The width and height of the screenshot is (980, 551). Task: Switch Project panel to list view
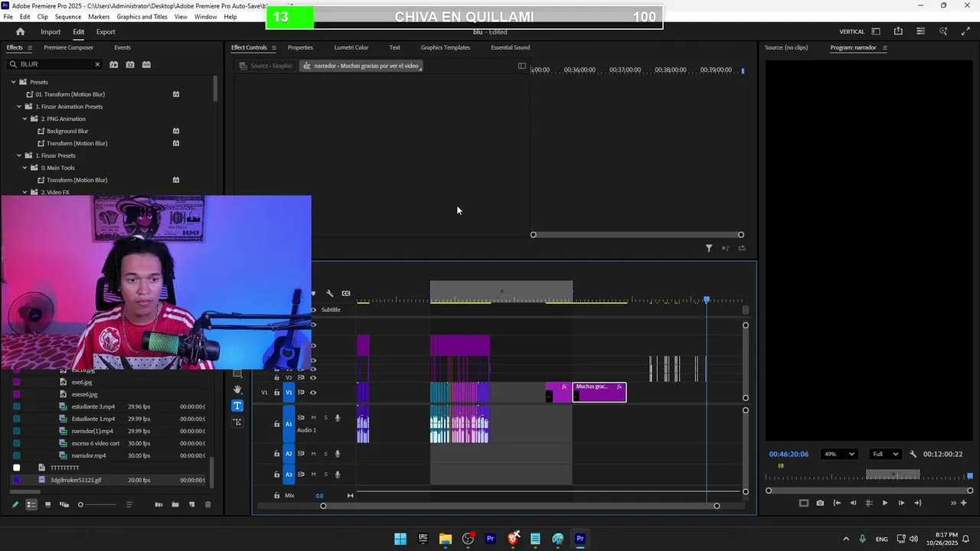click(31, 504)
